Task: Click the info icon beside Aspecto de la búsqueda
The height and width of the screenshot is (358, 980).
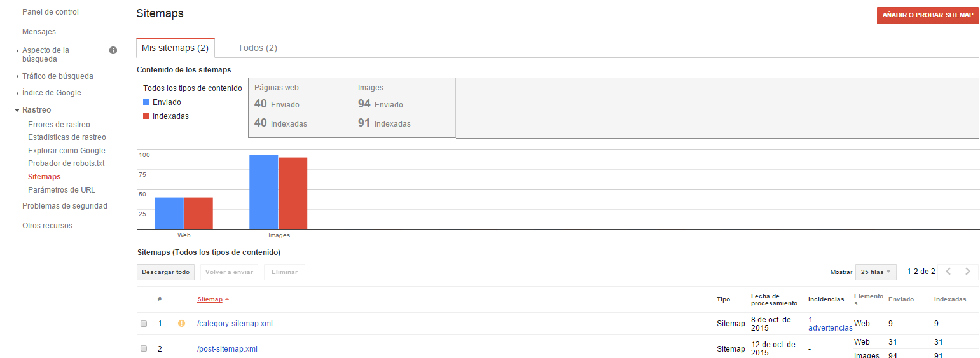Action: [x=113, y=50]
